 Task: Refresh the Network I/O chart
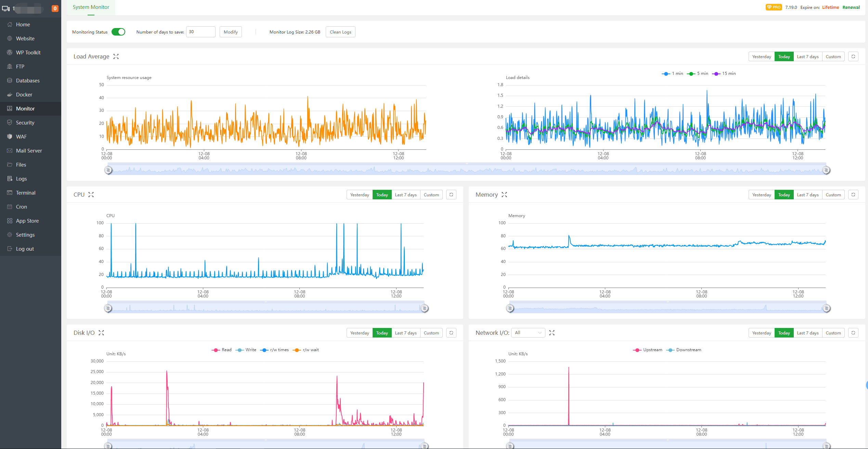pyautogui.click(x=853, y=333)
